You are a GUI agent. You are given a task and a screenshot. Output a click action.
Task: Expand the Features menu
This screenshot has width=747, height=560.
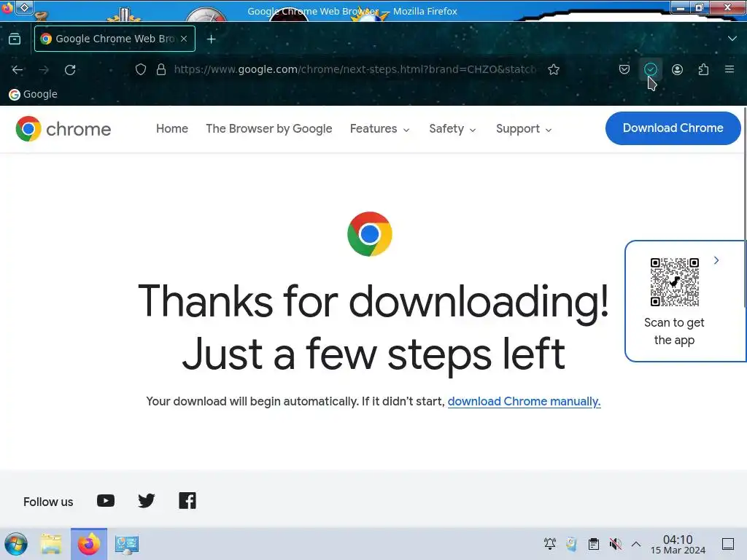tap(379, 128)
